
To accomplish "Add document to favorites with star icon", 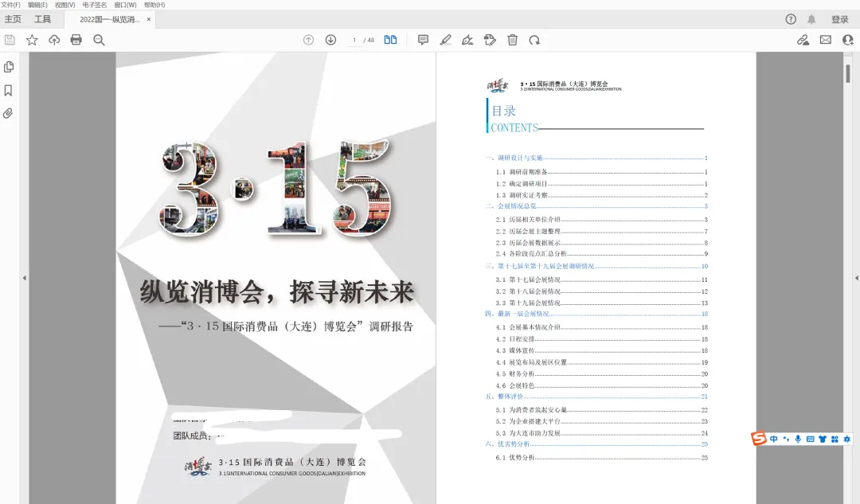I will pyautogui.click(x=32, y=40).
